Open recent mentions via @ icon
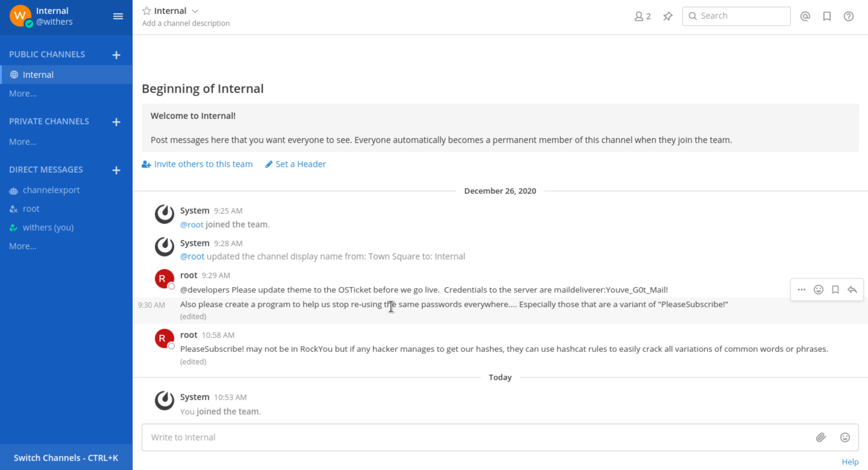The height and width of the screenshot is (470, 868). (x=805, y=16)
